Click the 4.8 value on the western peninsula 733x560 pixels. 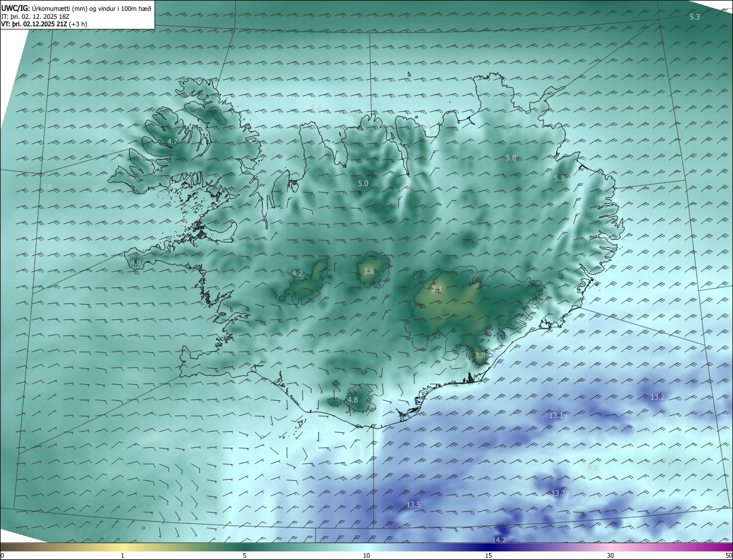point(136,262)
